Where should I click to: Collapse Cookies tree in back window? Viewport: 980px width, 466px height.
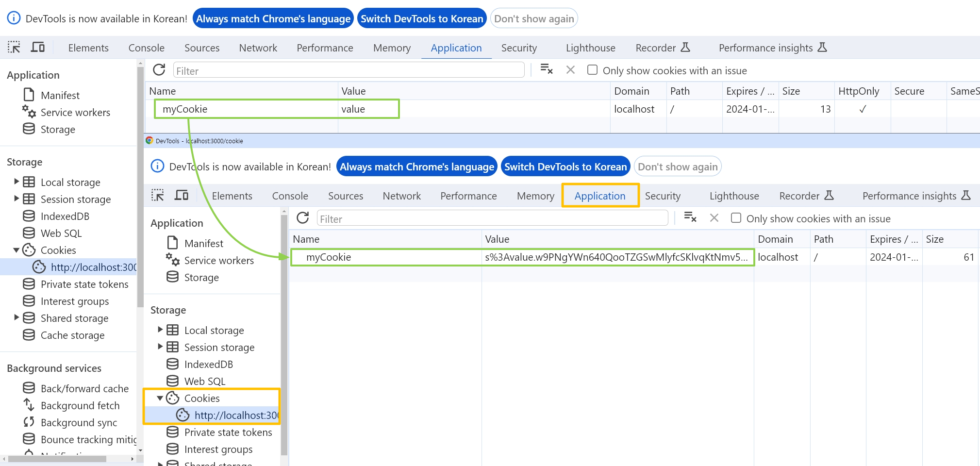17,250
